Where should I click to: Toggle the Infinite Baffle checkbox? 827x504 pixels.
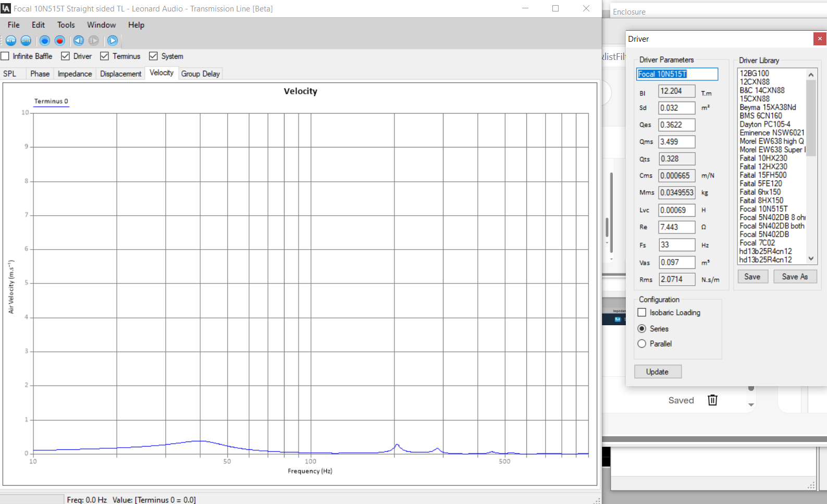coord(5,56)
